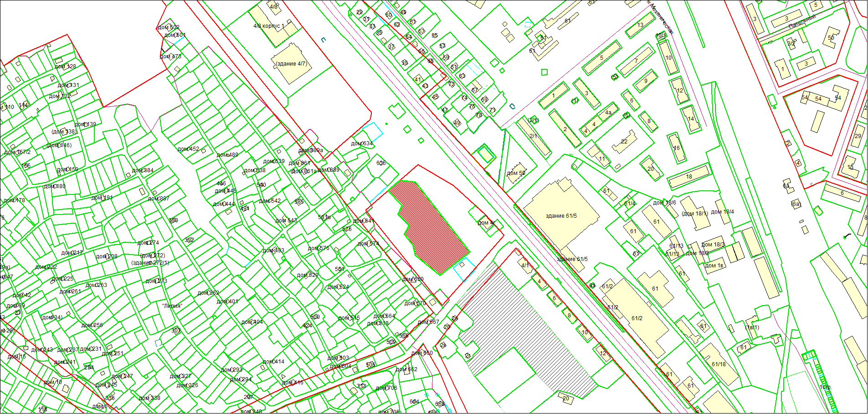This screenshot has width=868, height=414.
Task: Click the parcel labeled дом 452
Action: tap(188, 149)
